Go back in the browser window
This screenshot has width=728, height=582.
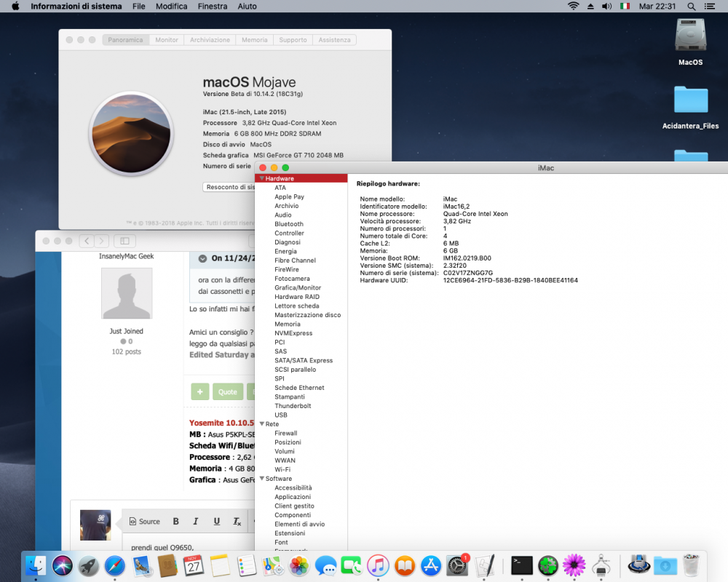click(87, 241)
